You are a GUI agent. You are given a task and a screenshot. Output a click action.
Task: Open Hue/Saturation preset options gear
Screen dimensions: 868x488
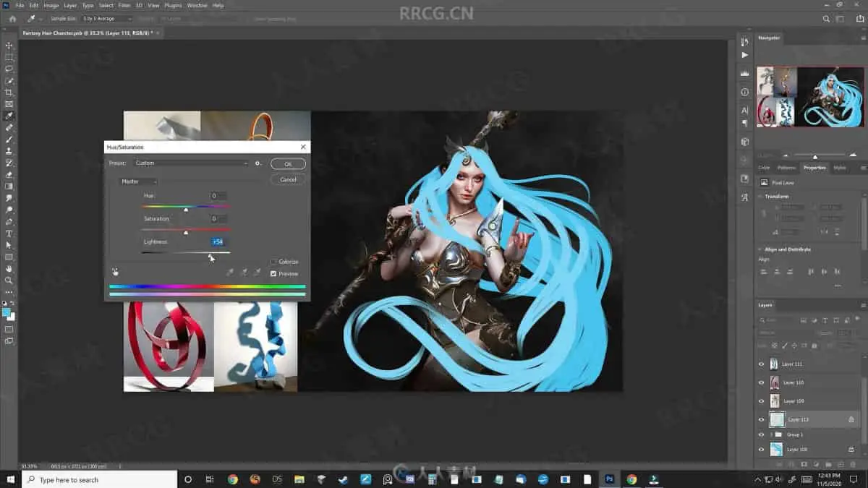(x=258, y=163)
